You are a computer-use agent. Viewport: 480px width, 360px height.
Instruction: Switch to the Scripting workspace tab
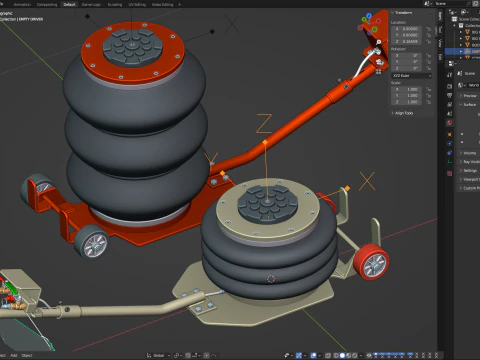coord(115,4)
